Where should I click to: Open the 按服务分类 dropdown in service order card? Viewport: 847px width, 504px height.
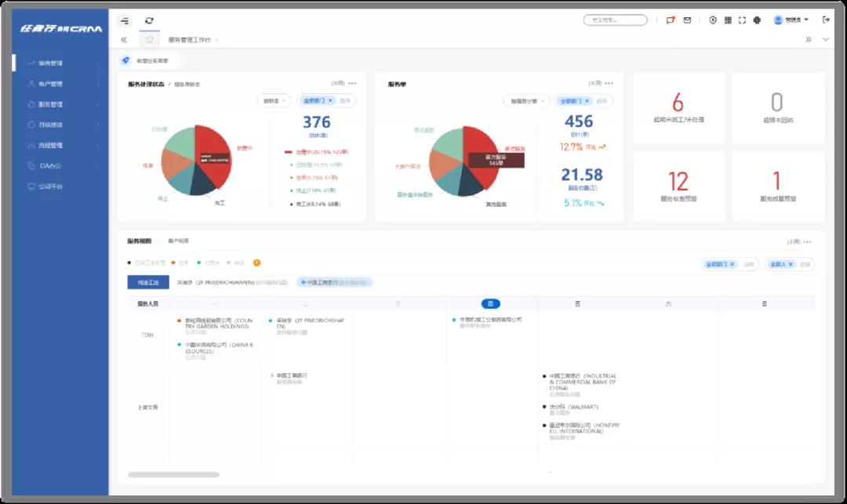529,101
